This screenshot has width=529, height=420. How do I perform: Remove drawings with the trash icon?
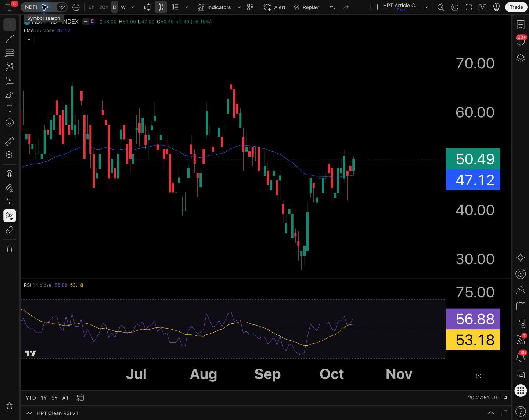point(10,248)
